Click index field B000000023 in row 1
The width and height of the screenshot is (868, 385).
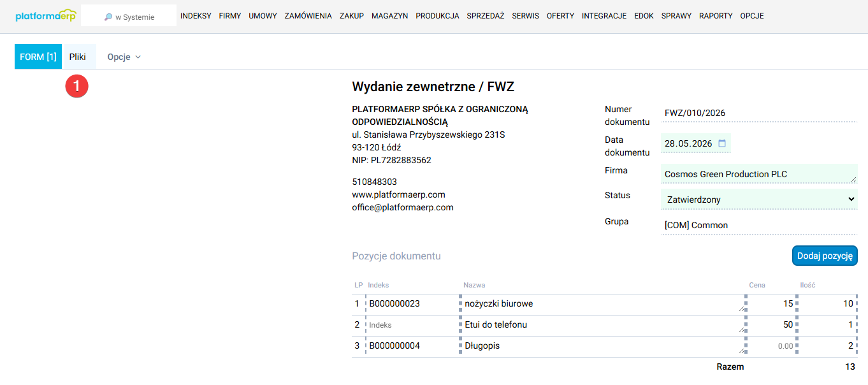pyautogui.click(x=412, y=304)
